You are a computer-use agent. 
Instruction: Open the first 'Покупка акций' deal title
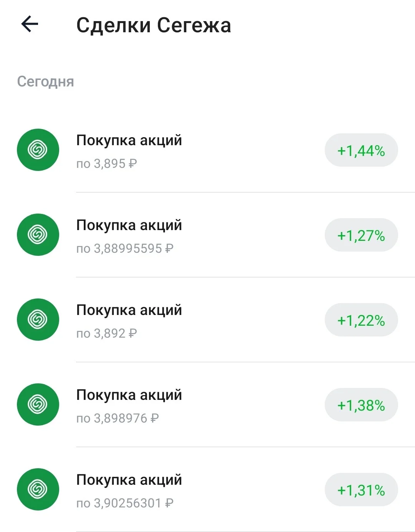coord(129,141)
